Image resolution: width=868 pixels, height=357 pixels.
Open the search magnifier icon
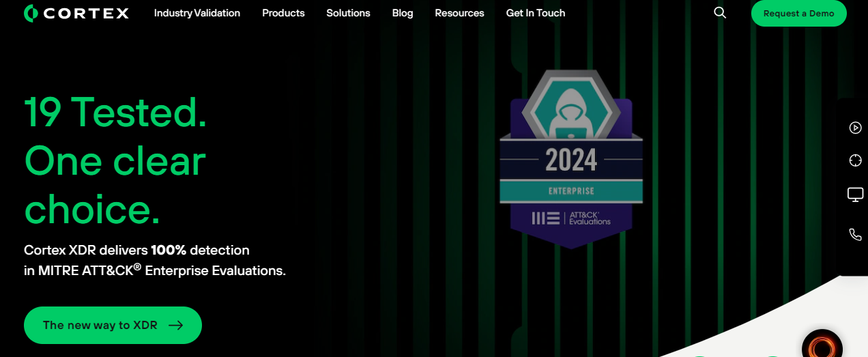click(720, 13)
